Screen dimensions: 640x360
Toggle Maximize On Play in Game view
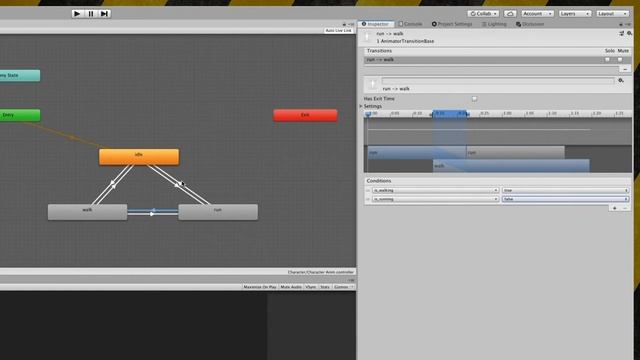(260, 287)
